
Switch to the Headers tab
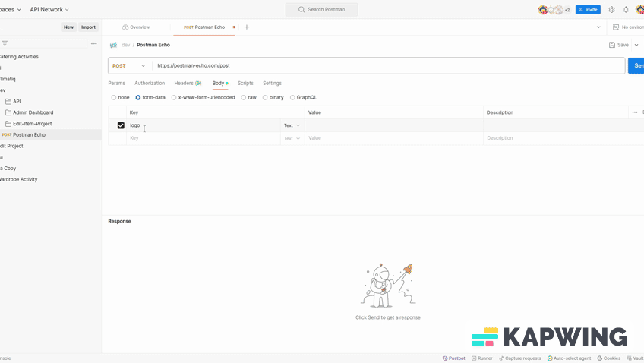tap(188, 83)
